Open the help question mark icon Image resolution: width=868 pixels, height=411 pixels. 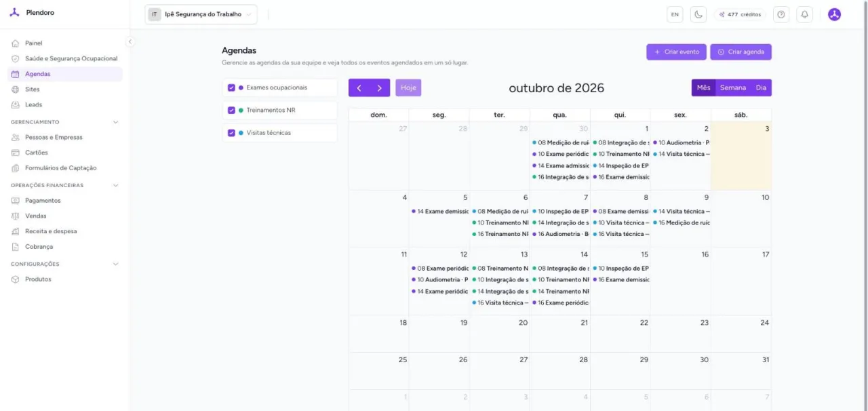pos(781,14)
